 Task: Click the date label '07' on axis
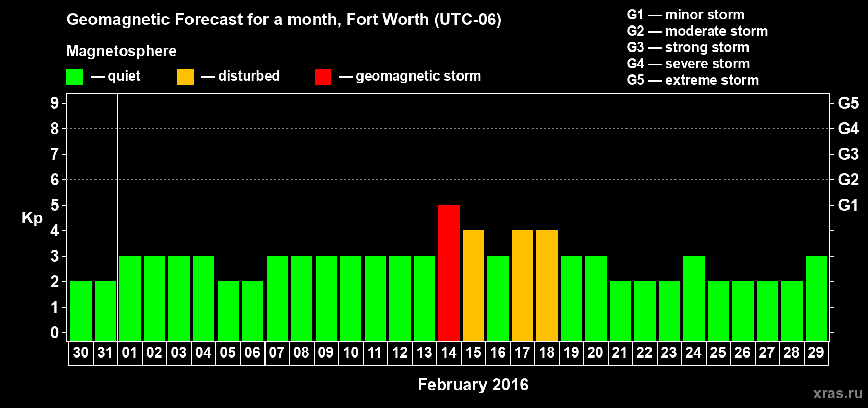point(277,353)
